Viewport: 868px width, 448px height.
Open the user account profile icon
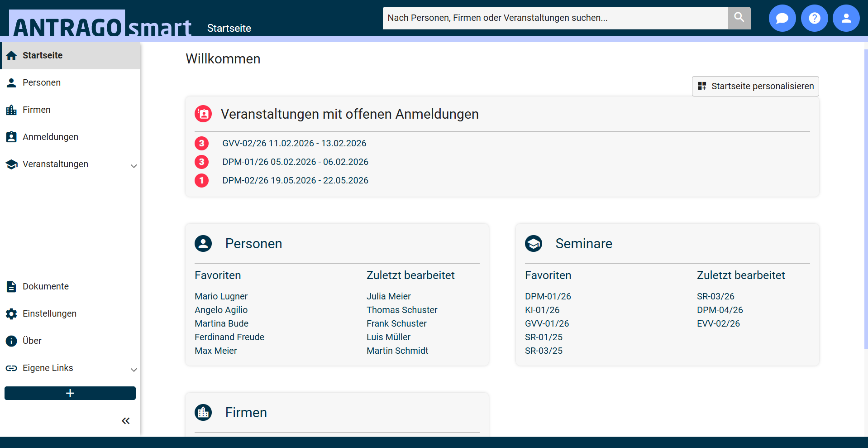point(846,18)
